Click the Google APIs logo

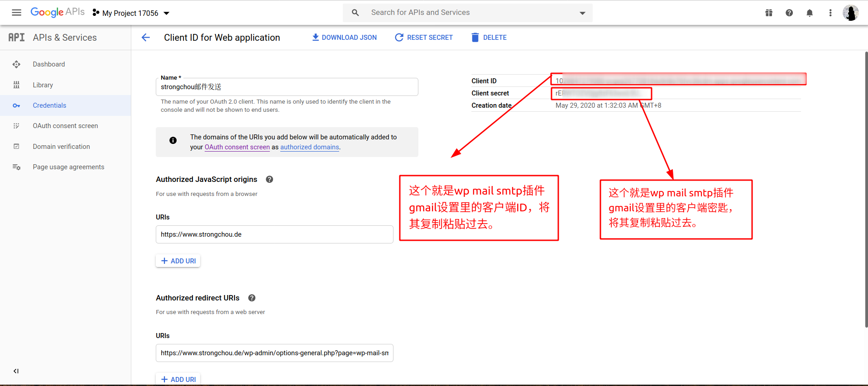pyautogui.click(x=58, y=12)
